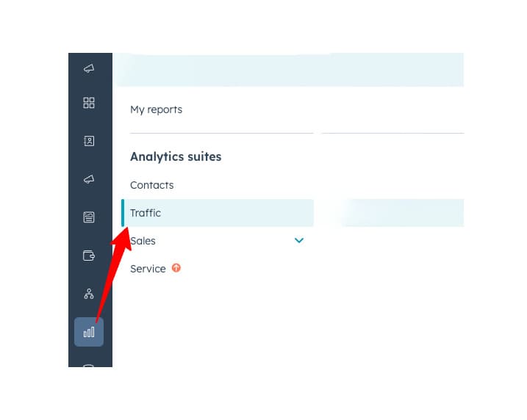Open the Commerce wallet icon in sidebar
Image resolution: width=527 pixels, height=420 pixels.
pos(89,256)
